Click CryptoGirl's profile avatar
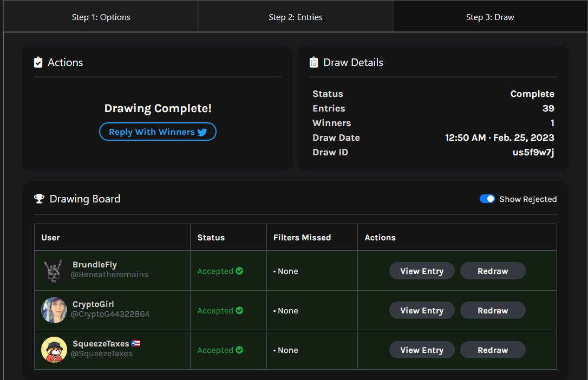588x380 pixels. pos(54,310)
